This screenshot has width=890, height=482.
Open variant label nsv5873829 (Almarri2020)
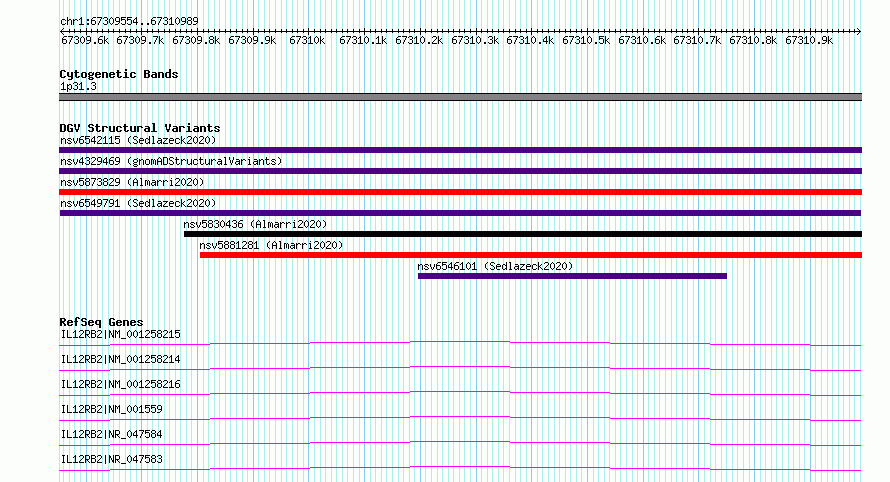(132, 182)
